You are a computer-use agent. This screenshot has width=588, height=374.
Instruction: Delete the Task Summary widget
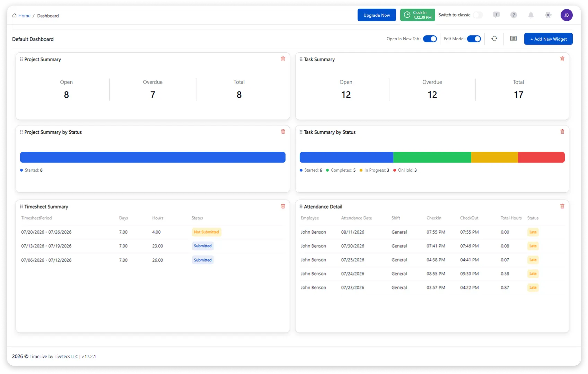click(x=562, y=59)
